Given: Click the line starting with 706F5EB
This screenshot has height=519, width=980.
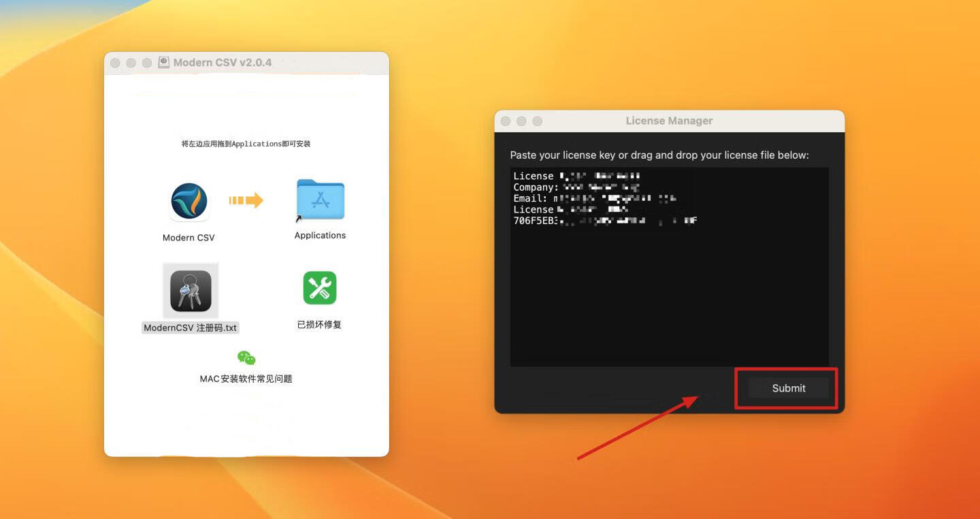Looking at the screenshot, I should pyautogui.click(x=605, y=221).
